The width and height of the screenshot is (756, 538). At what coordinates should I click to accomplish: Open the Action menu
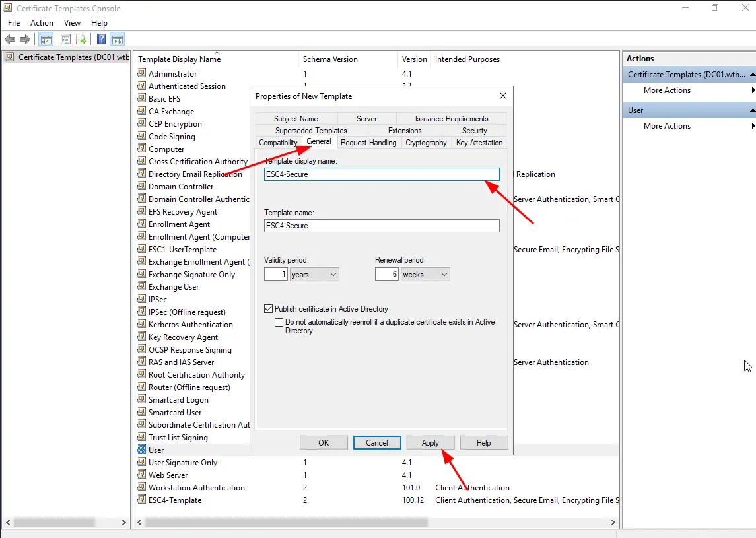tap(42, 23)
